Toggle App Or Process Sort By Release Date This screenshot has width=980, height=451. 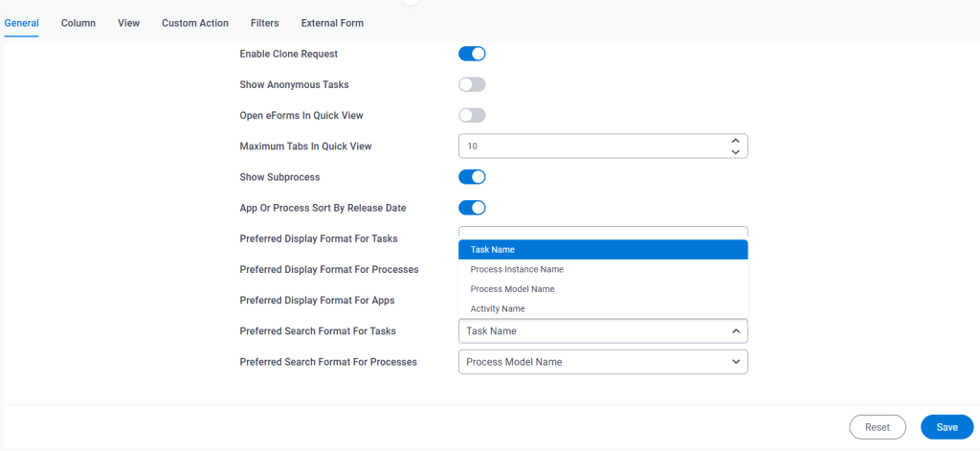(x=472, y=208)
